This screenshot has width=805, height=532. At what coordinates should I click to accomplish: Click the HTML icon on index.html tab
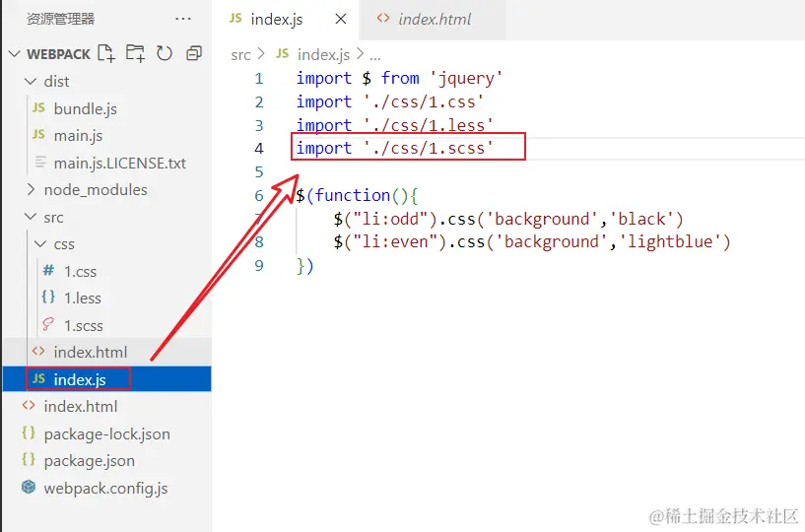point(383,19)
